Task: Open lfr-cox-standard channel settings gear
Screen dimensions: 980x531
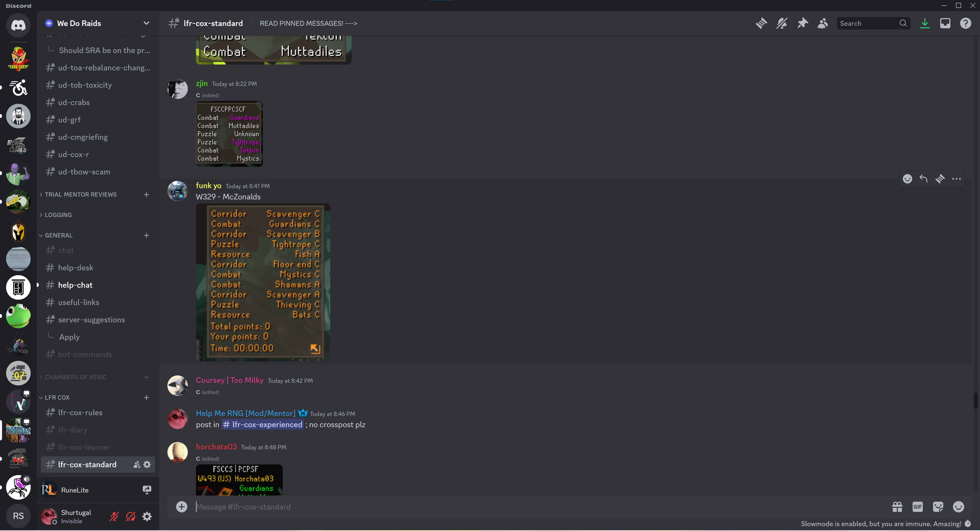Action: (x=147, y=464)
